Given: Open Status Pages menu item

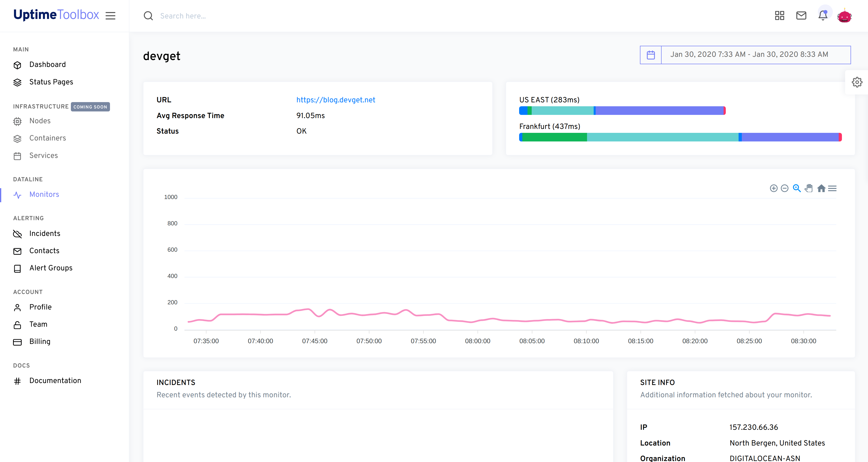Looking at the screenshot, I should (51, 82).
